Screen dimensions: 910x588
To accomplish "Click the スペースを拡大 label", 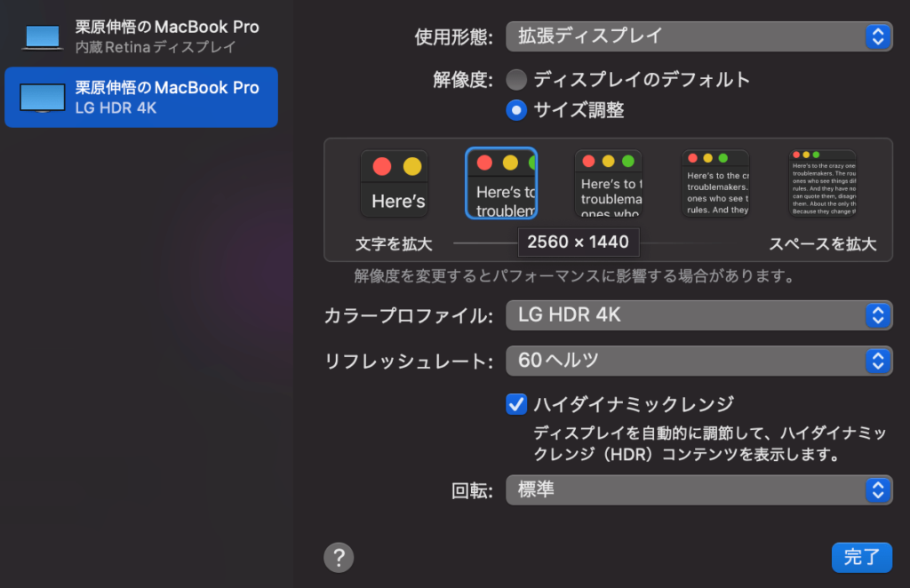I will pyautogui.click(x=822, y=244).
